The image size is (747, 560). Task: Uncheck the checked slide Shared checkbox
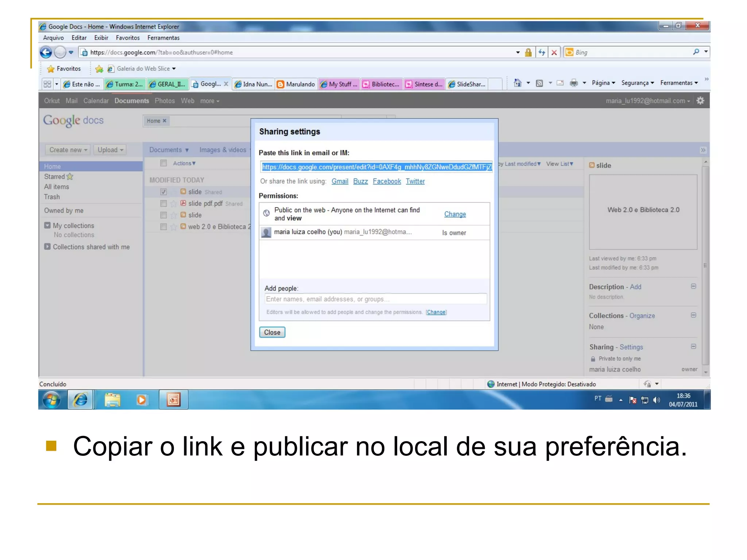pos(163,192)
